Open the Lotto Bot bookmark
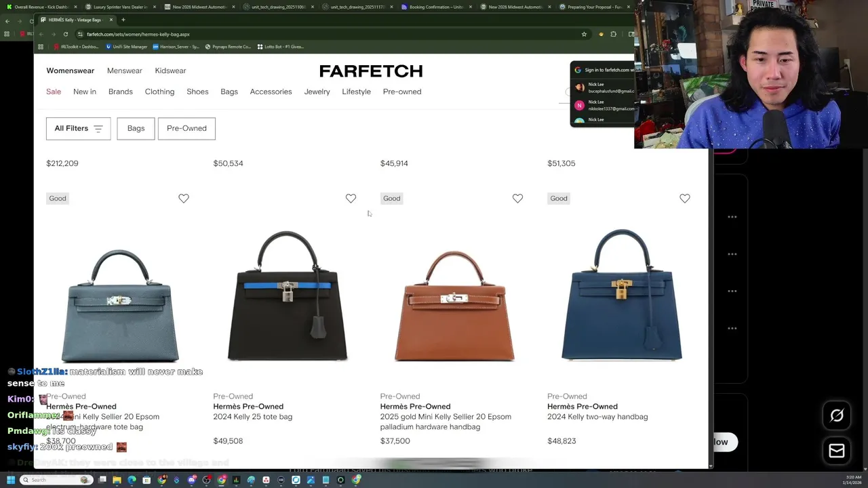 280,47
